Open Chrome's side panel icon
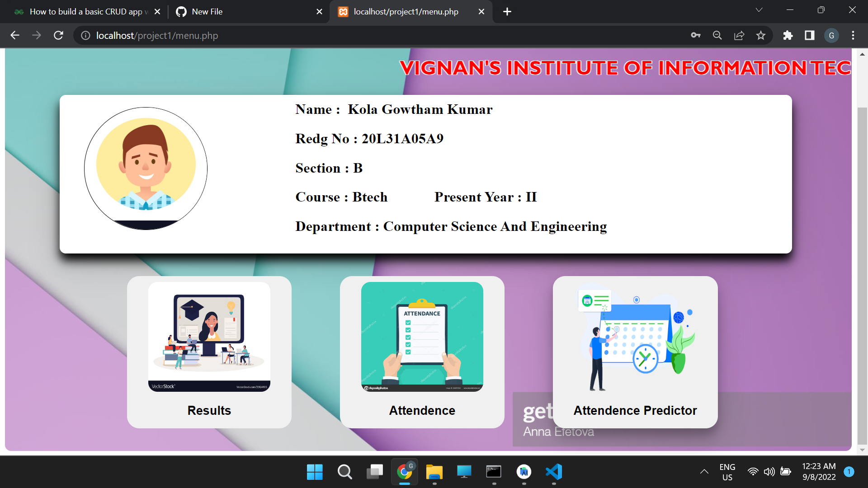The image size is (868, 488). coord(809,35)
